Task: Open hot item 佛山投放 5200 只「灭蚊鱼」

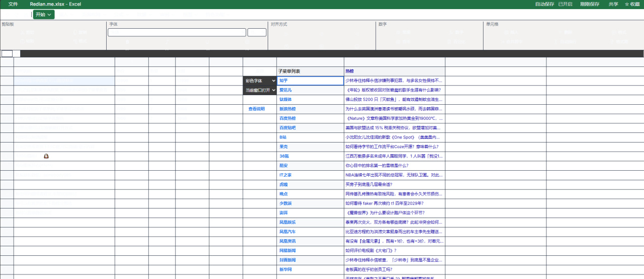Action: pyautogui.click(x=393, y=100)
